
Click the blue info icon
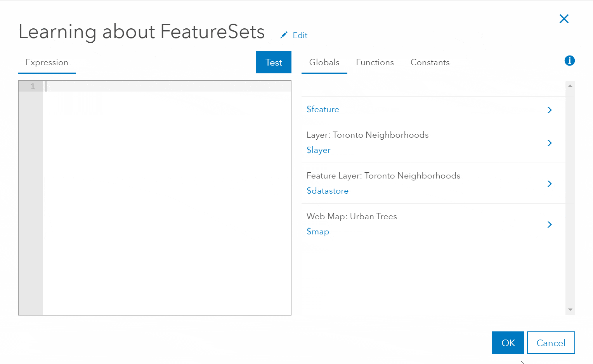coord(569,61)
